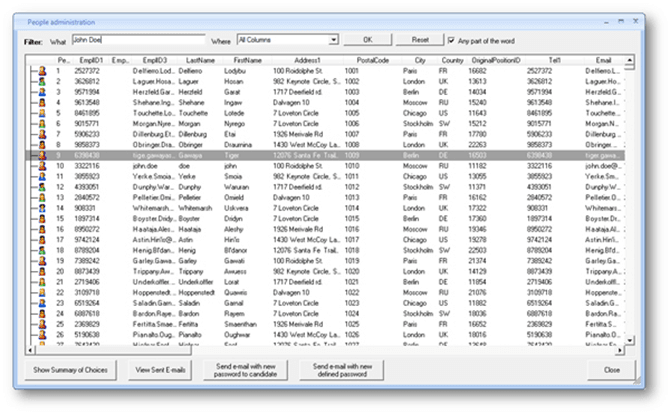Click the person icon in row 7 Dillenburg

click(x=42, y=134)
